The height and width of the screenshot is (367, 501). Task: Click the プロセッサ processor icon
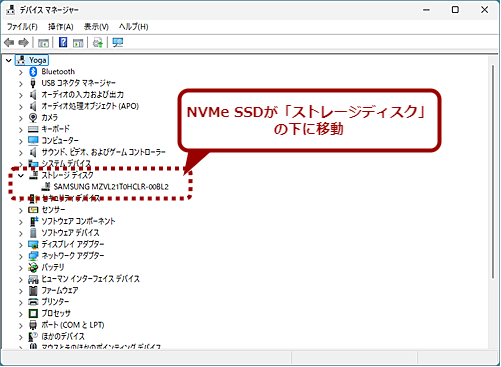coord(33,313)
